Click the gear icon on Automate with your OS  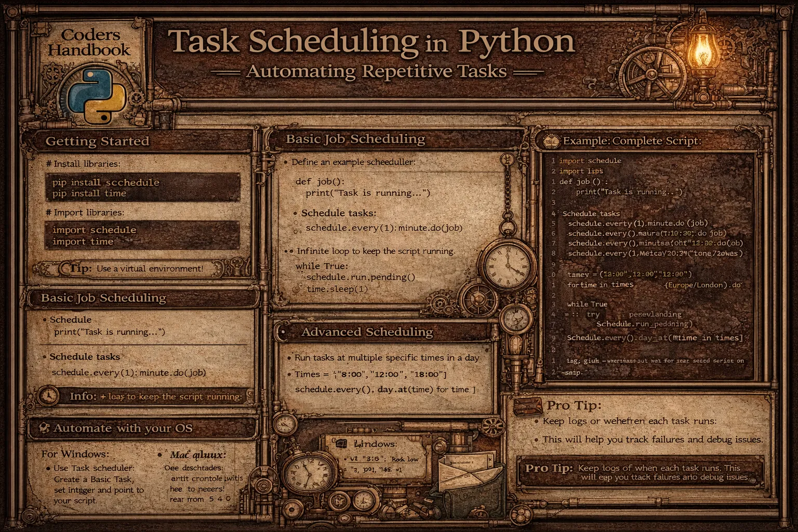coord(45,427)
